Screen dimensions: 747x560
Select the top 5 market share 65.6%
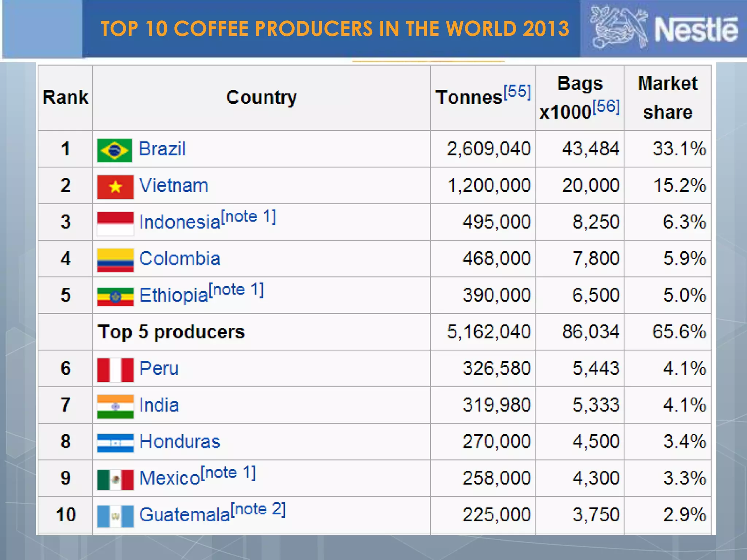pyautogui.click(x=680, y=332)
